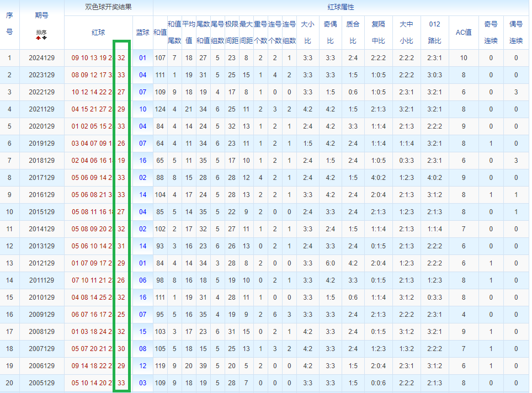Sort ascending with red up arrow under 期号
Screen dimensions: 532x393
tap(38, 38)
